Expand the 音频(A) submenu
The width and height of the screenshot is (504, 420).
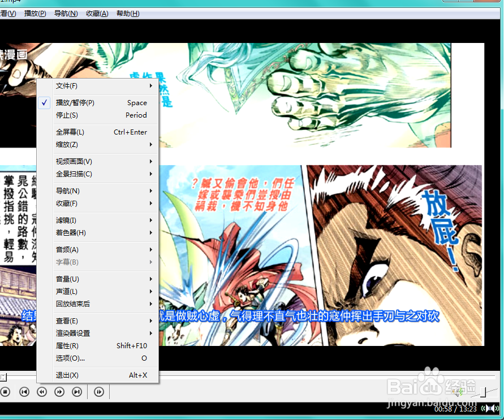click(98, 249)
